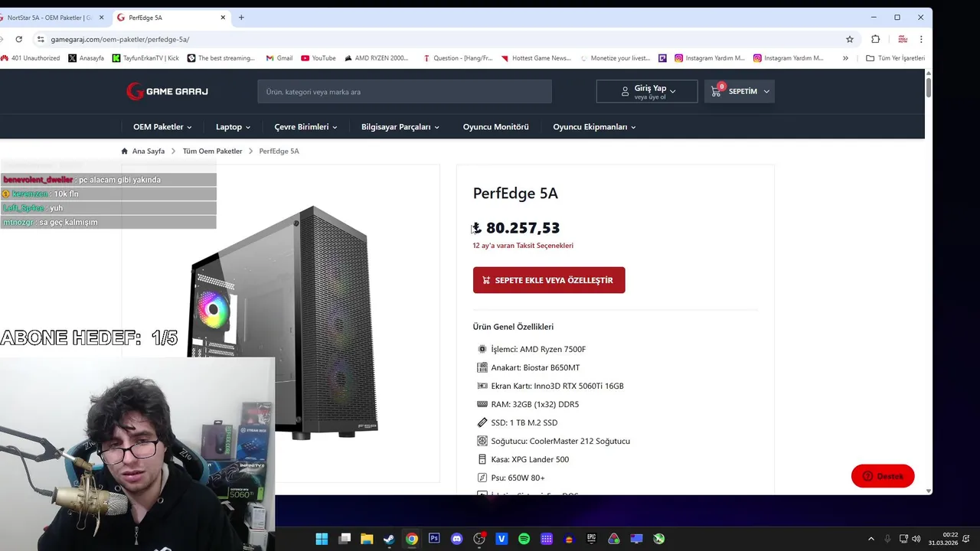View site information icon in address bar
Image resolution: width=980 pixels, height=551 pixels.
point(40,39)
